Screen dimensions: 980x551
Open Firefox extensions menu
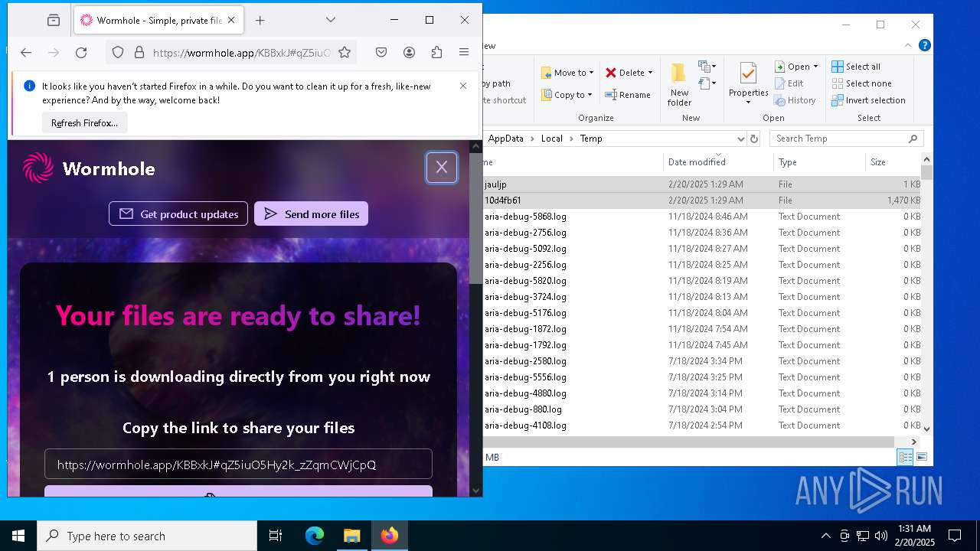click(436, 52)
